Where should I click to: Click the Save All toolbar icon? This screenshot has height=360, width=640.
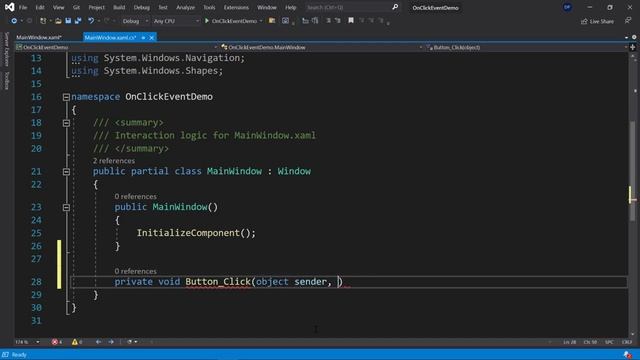(78, 21)
